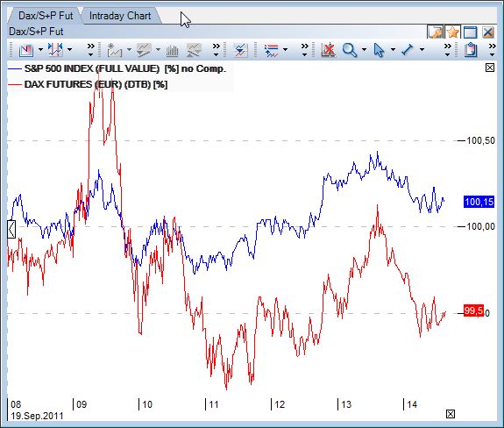Open the zoom tool dropdown arrow

click(364, 50)
